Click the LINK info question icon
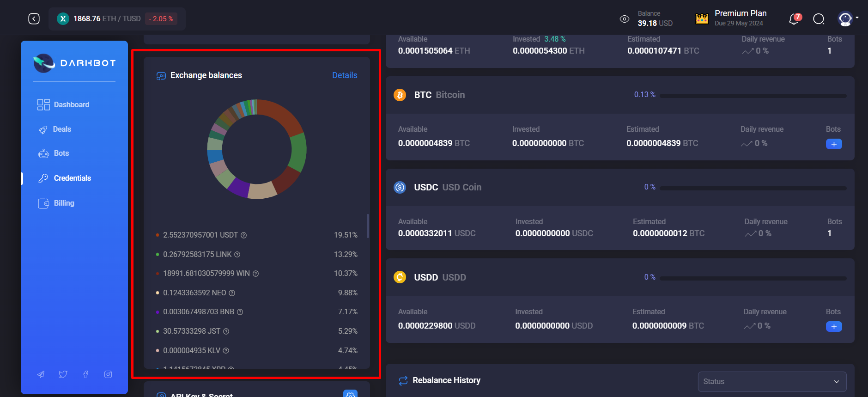Screen dimensions: 868x397 pos(237,255)
